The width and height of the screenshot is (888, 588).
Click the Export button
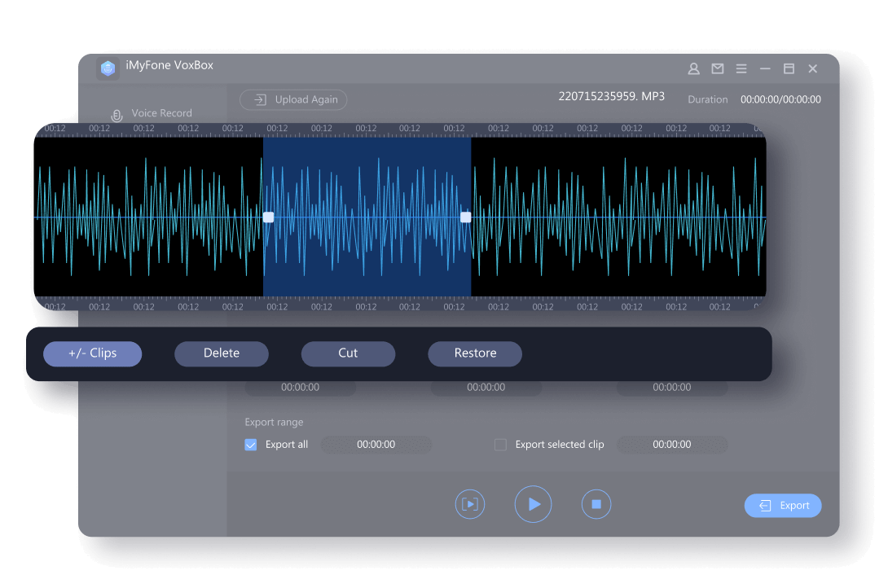pos(783,505)
